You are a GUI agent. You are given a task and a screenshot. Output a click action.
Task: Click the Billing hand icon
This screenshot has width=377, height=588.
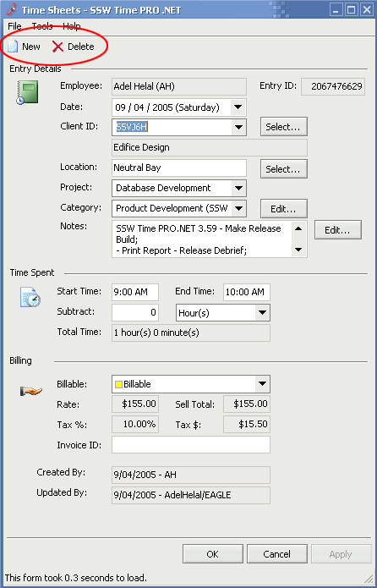pos(30,392)
